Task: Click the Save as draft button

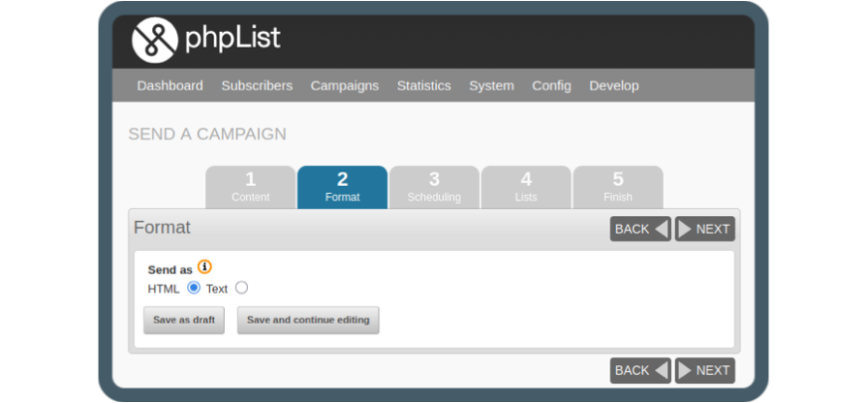Action: 184,320
